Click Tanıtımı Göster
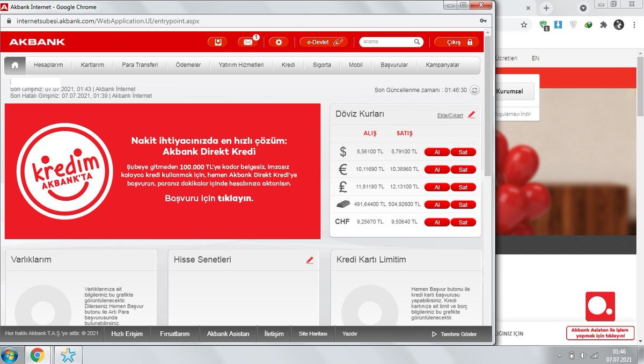The height and width of the screenshot is (364, 644). pos(455,334)
